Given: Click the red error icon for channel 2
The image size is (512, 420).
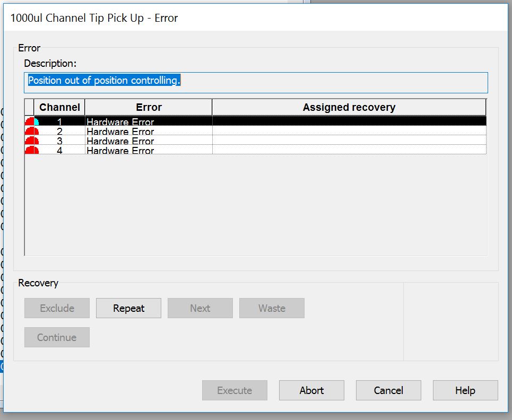Looking at the screenshot, I should click(32, 131).
